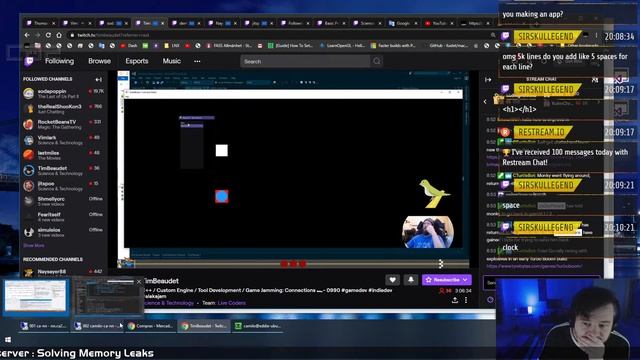Click the heart follow button
640x360 pixels.
(392, 280)
